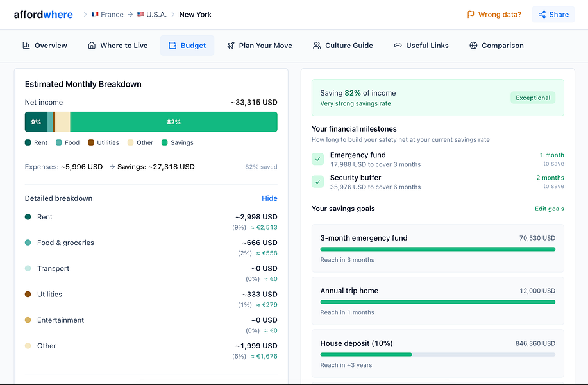
Task: Select U.S.A. in the breadcrumb
Action: point(156,15)
